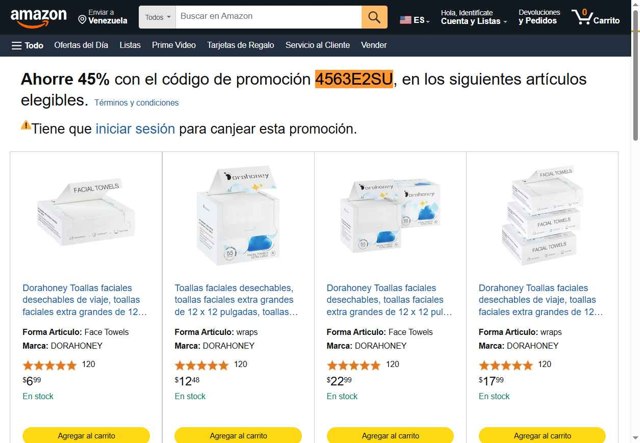The image size is (640, 443).
Task: Open Ofertas del Día menu item
Action: coord(81,45)
